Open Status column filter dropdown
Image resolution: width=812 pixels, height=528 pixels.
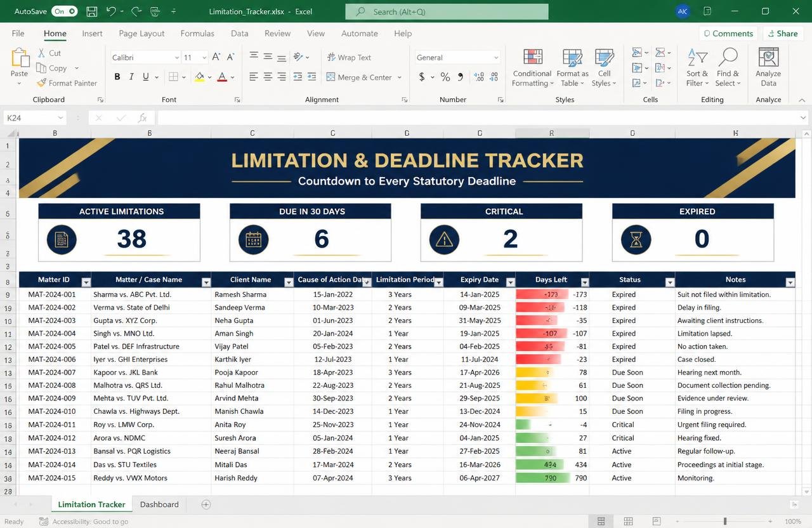point(669,282)
